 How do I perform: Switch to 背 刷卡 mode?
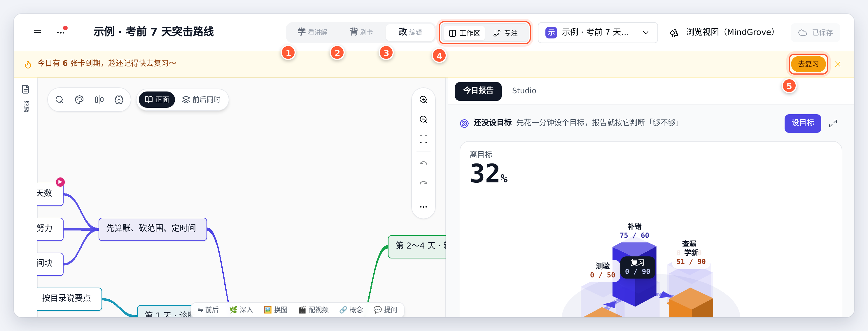click(361, 32)
